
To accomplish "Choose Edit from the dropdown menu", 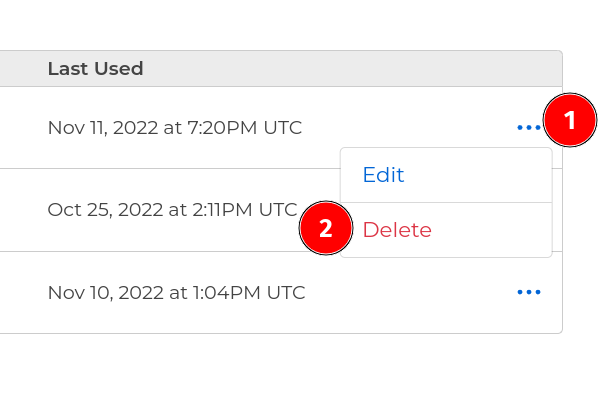I will pos(383,175).
